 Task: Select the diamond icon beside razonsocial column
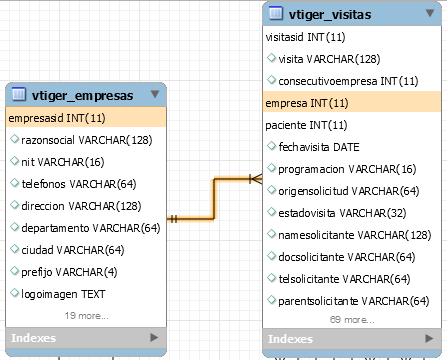coord(14,139)
